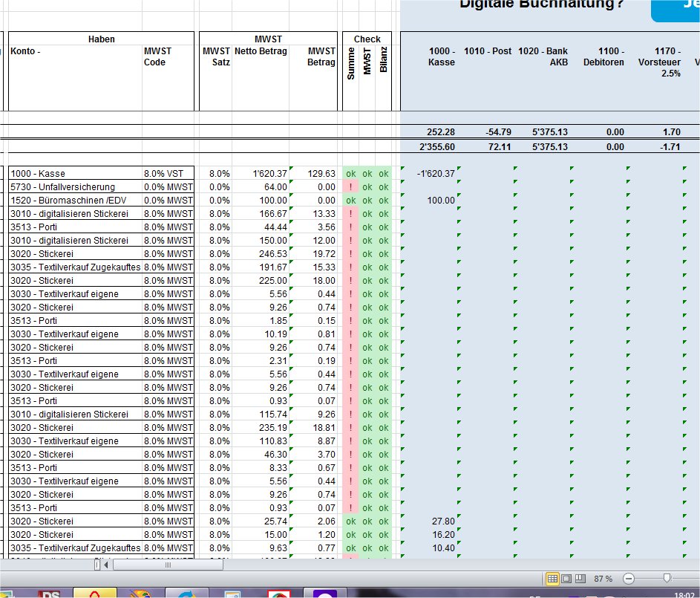Click the zoom out minus button
Screen dimensions: 700x598
(x=629, y=578)
